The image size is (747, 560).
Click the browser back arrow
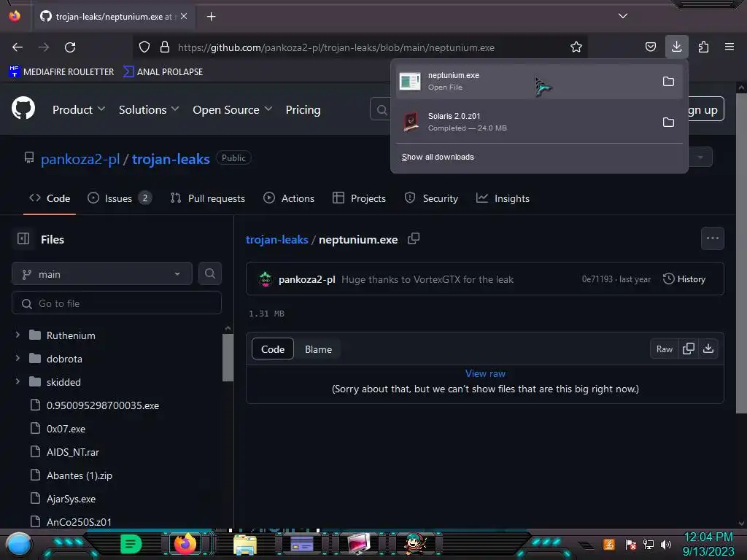click(x=18, y=47)
